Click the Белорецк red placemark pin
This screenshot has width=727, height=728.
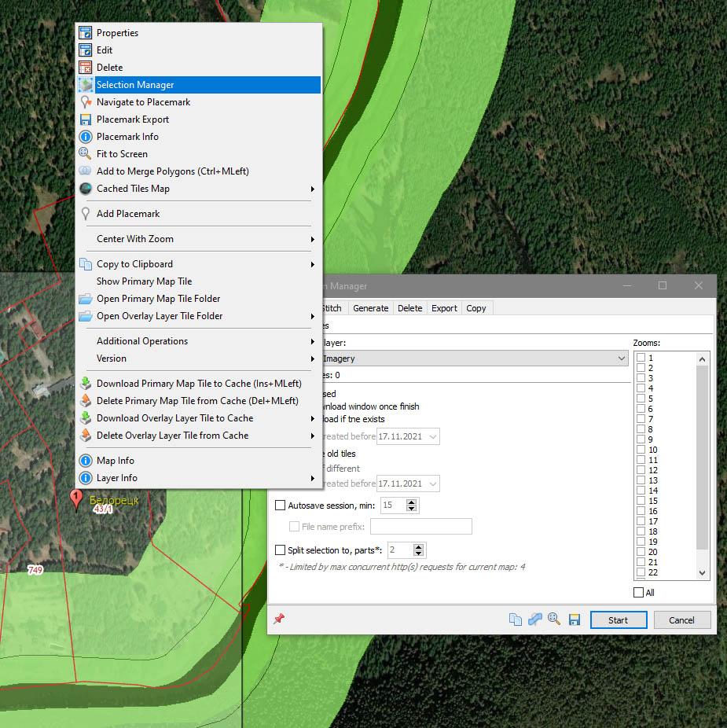tap(76, 498)
